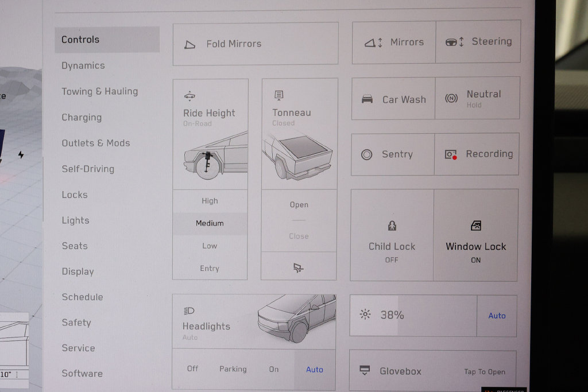Open the Service menu
This screenshot has height=392, width=588.
pyautogui.click(x=78, y=348)
